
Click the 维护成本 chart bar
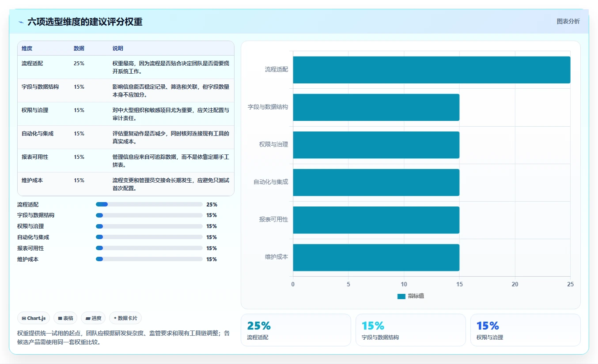(376, 257)
